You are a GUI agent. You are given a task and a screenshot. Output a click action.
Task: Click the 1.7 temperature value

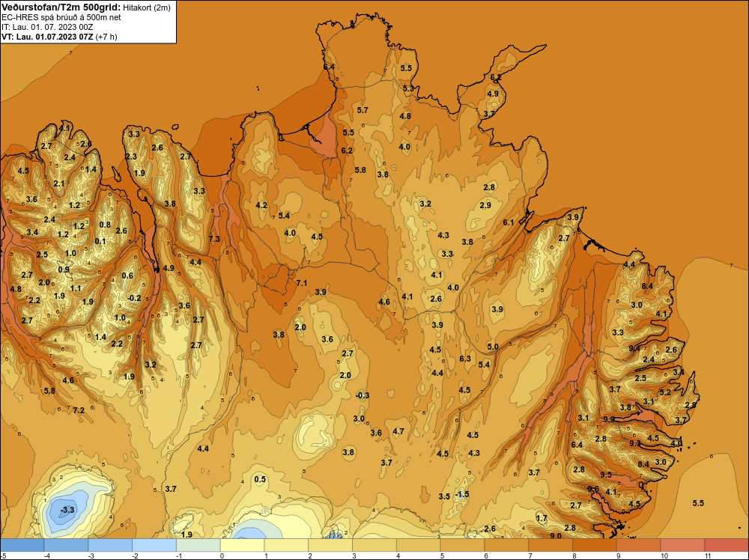(542, 519)
